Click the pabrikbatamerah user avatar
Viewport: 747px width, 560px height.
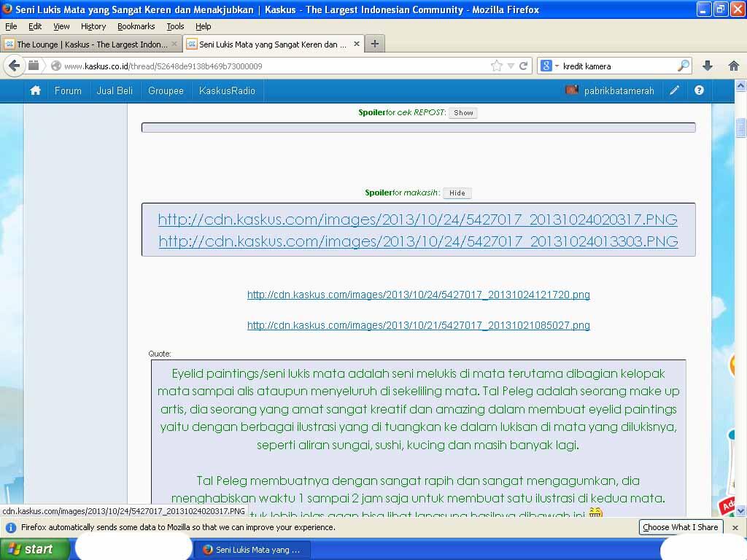coord(572,90)
